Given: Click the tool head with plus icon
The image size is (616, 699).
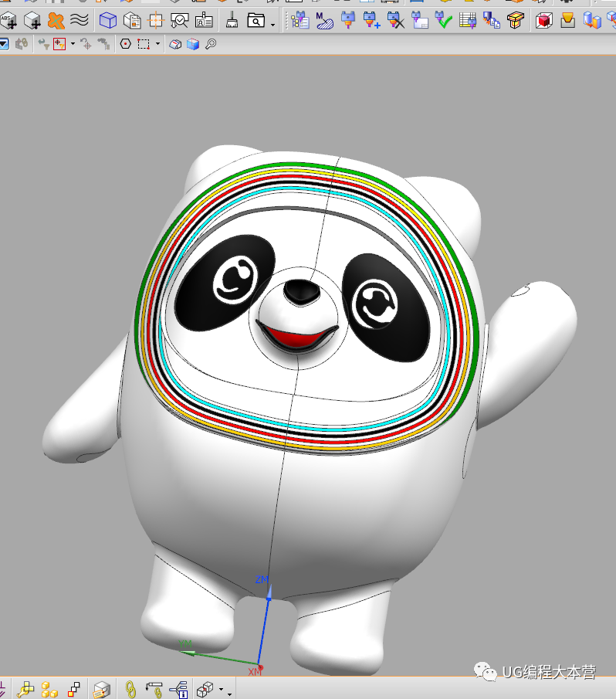Looking at the screenshot, I should (x=371, y=21).
